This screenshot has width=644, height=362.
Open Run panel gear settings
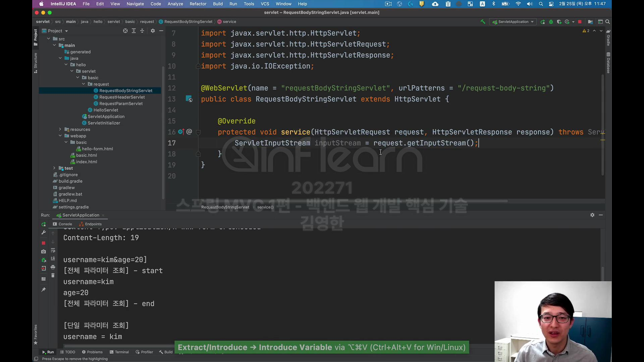coord(592,215)
